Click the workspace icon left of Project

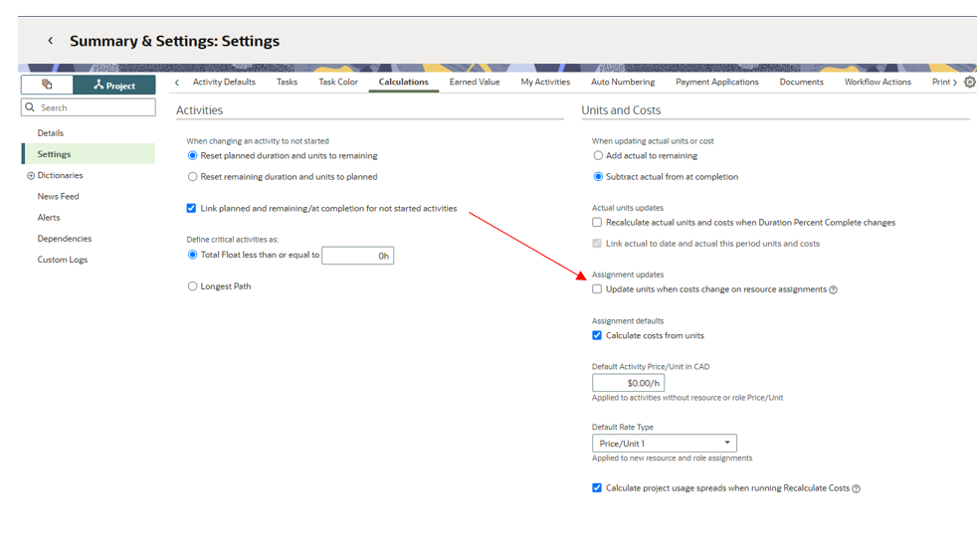tap(47, 85)
